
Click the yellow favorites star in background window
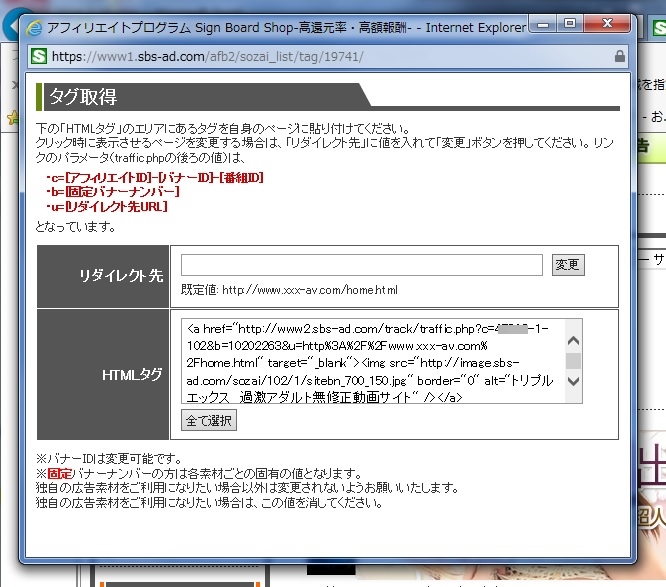[13, 117]
